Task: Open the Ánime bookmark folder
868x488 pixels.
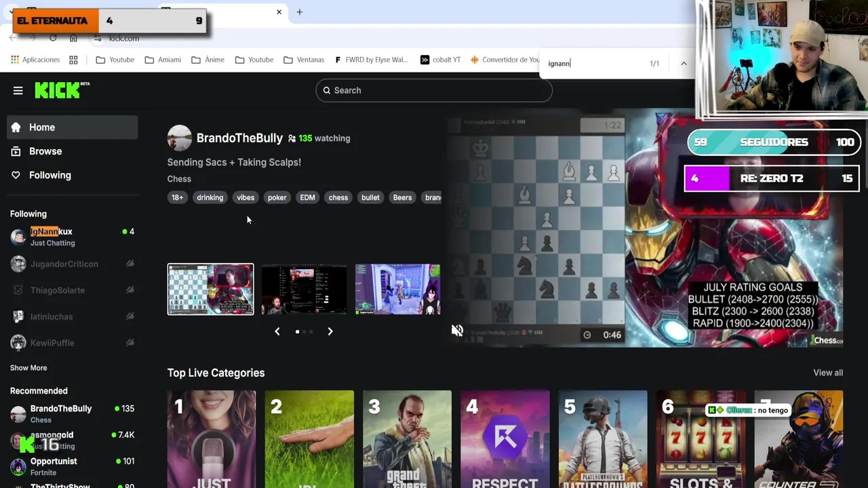Action: point(208,60)
